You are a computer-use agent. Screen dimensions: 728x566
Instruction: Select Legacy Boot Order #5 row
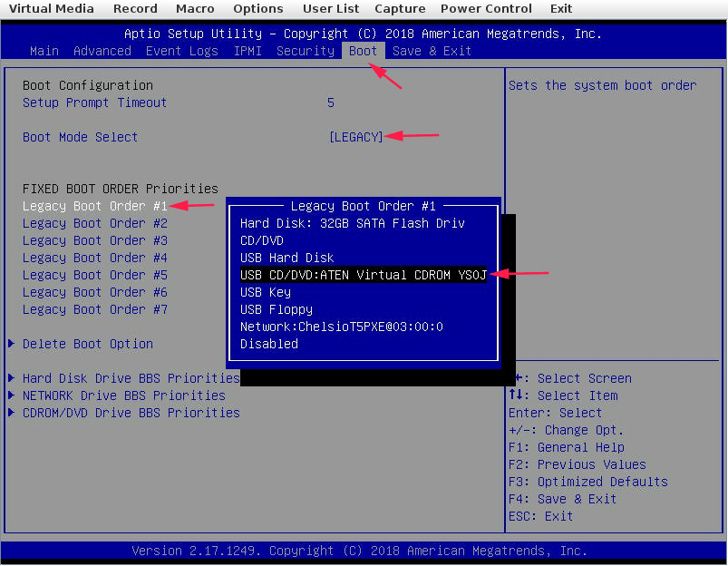(x=94, y=275)
